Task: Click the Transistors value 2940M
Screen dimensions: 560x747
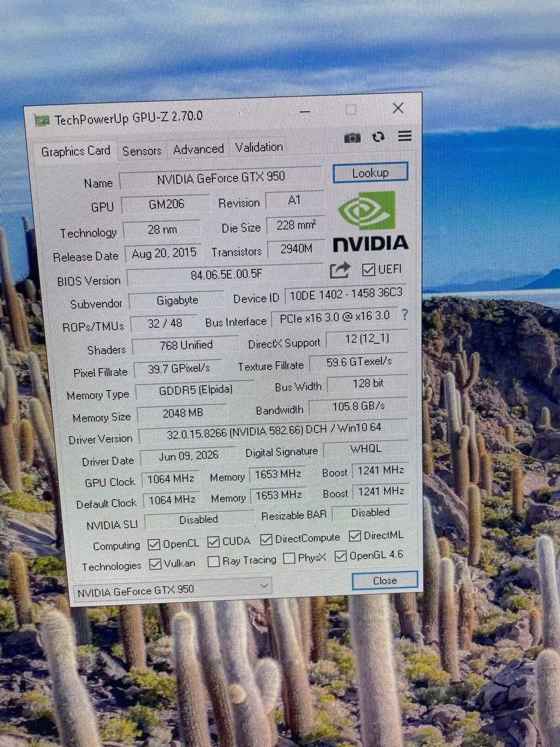Action: point(296,249)
